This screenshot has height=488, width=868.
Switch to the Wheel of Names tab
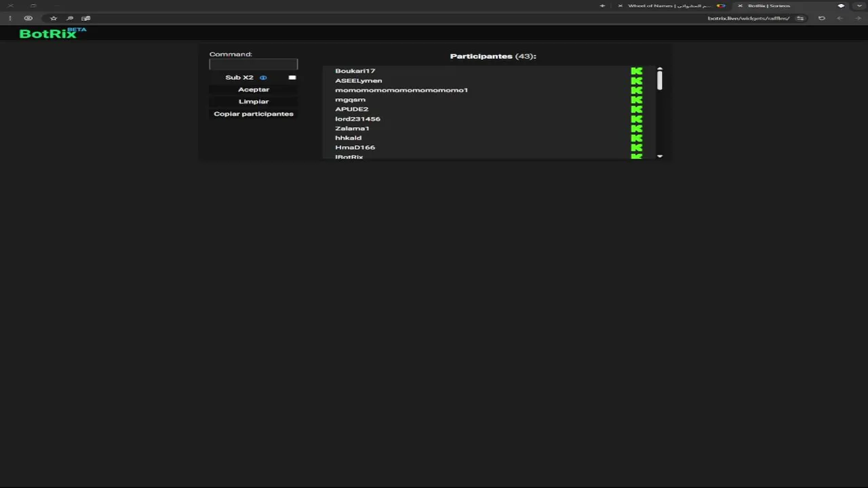(x=671, y=6)
